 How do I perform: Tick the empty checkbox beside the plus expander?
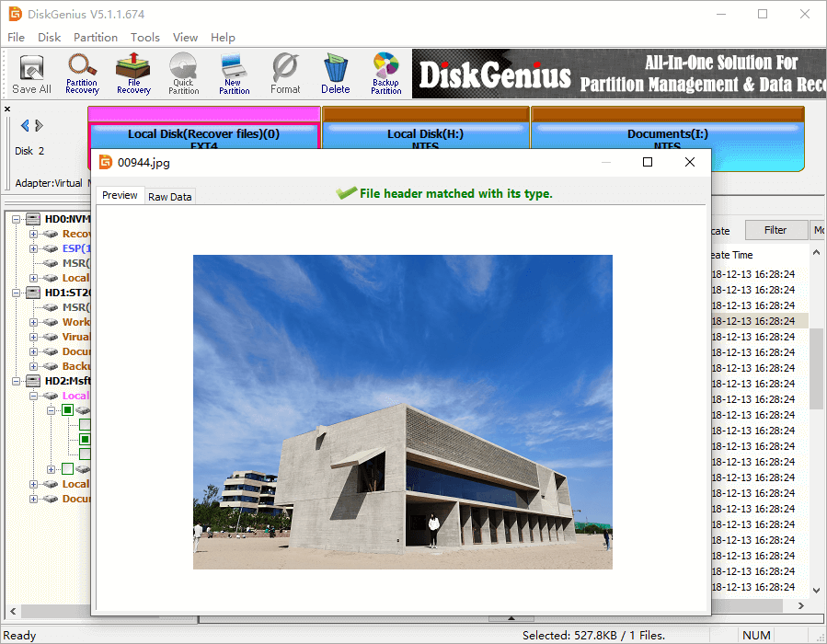tap(68, 469)
